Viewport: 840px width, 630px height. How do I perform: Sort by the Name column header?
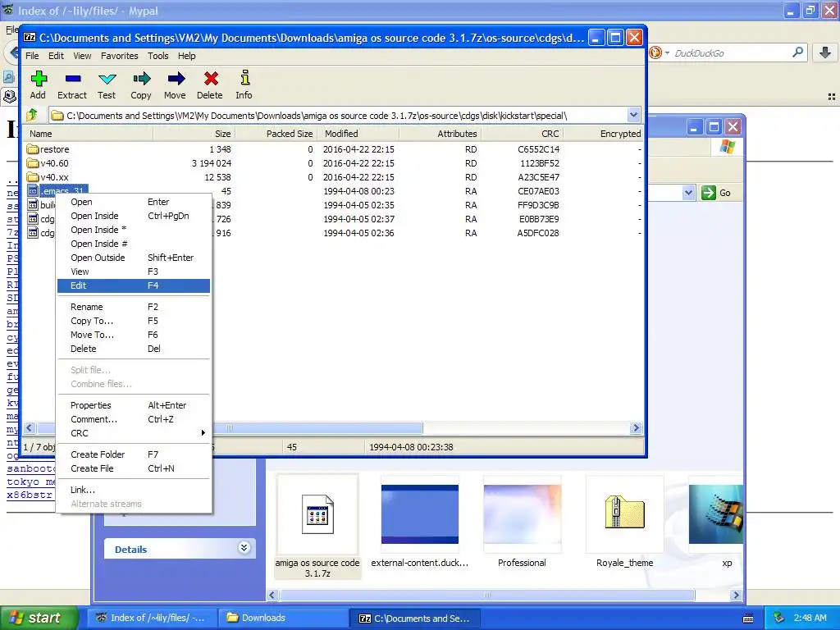coord(89,134)
